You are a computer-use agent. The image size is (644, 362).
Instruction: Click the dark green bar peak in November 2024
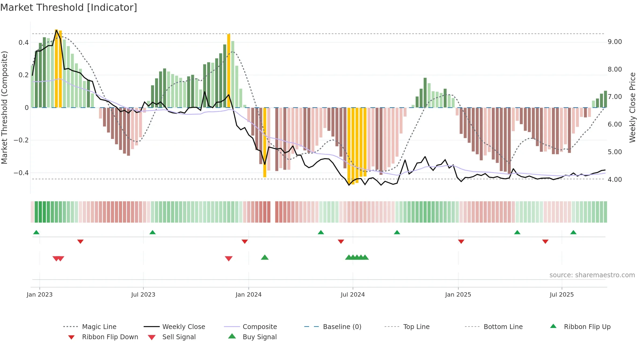tap(425, 93)
